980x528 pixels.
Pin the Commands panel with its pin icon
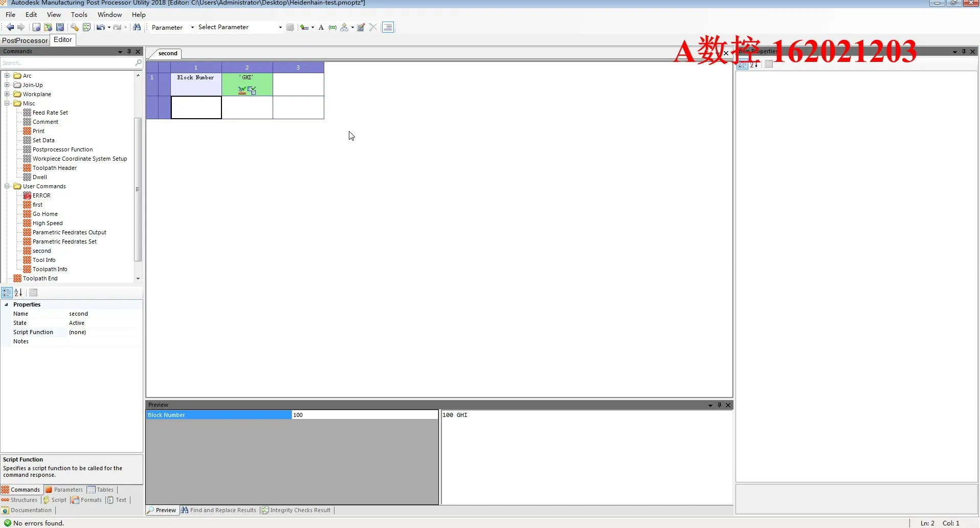(x=129, y=51)
